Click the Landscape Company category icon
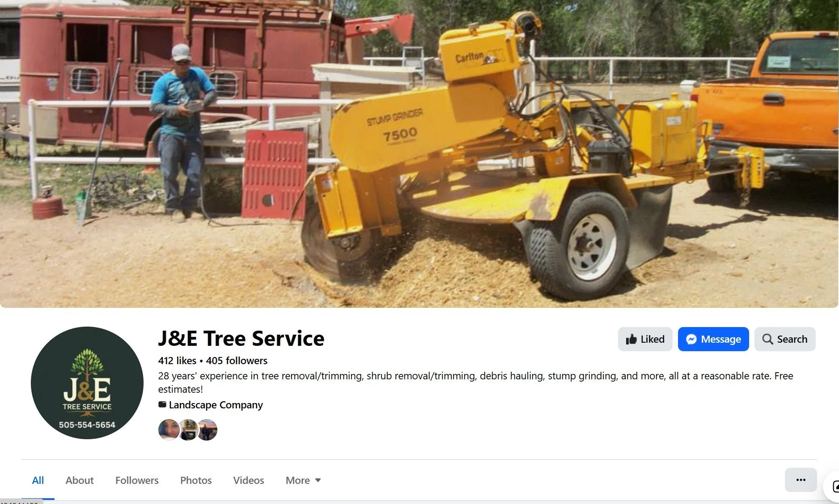This screenshot has height=504, width=839. point(162,405)
